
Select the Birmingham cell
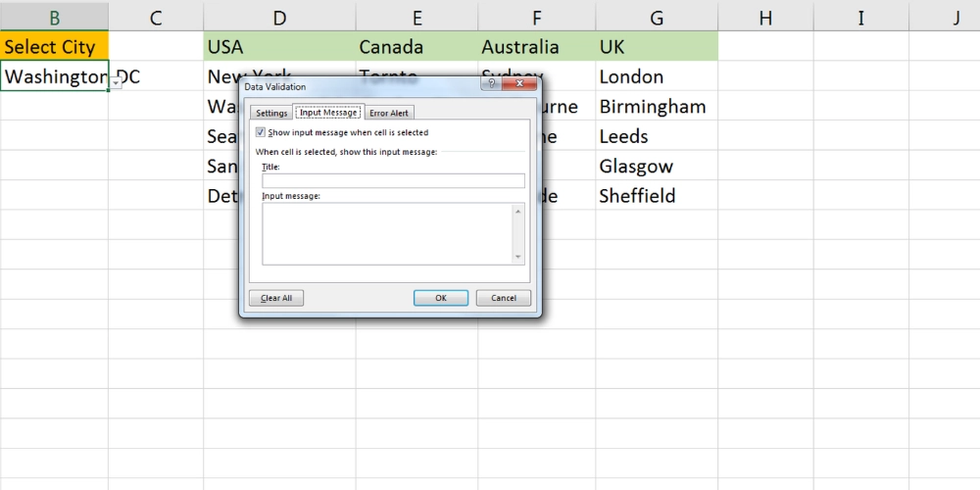(x=657, y=106)
